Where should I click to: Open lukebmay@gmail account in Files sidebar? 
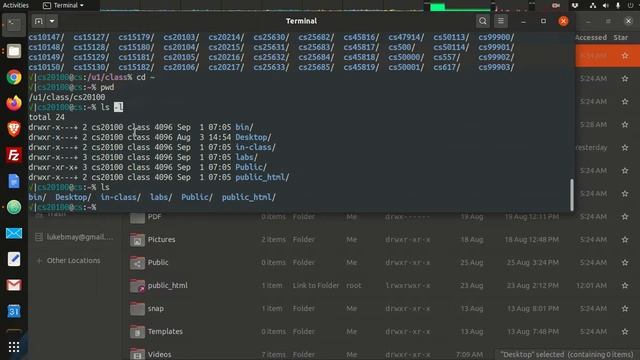coord(74,237)
